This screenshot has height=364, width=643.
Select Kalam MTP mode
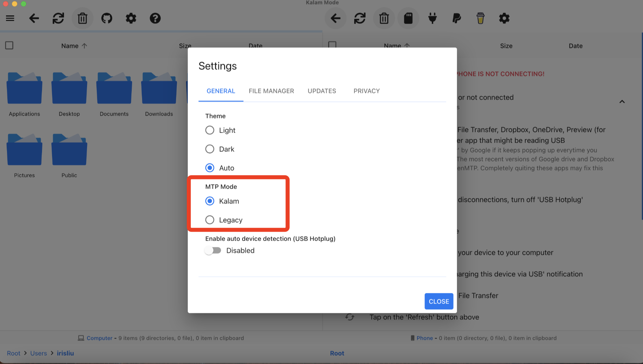[210, 201]
